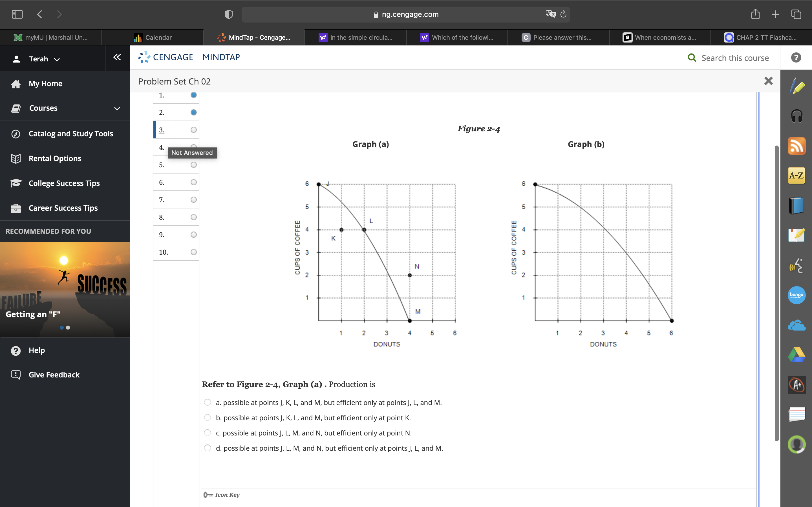Click the notebook/book icon in sidebar

[796, 206]
